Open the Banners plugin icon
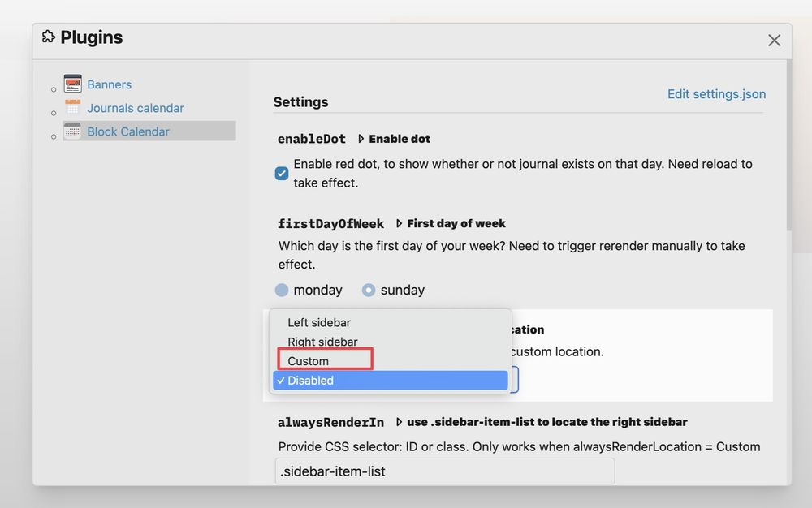 72,84
